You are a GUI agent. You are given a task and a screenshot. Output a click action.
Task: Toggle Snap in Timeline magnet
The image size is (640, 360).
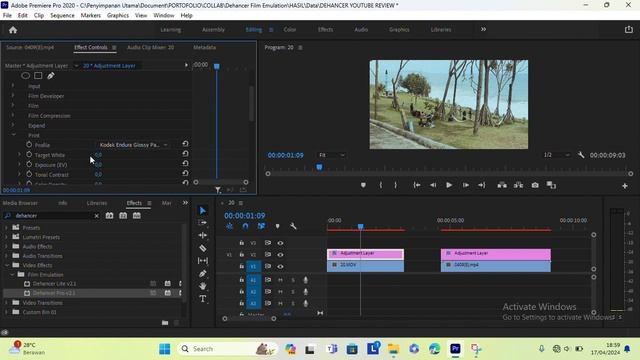(245, 226)
